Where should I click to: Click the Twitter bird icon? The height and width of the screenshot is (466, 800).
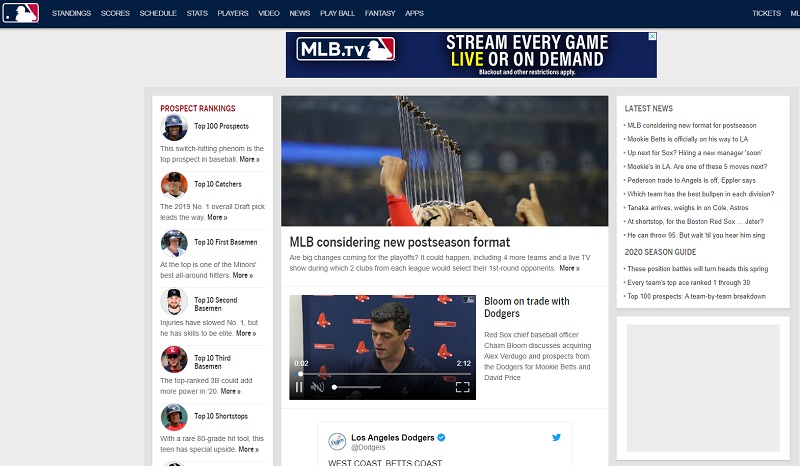pyautogui.click(x=556, y=437)
